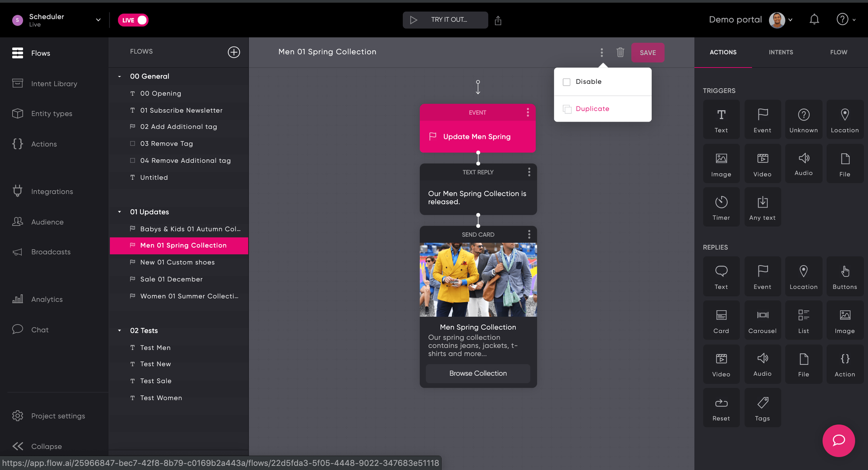Check the Disable checkbox
868x470 pixels.
(567, 82)
